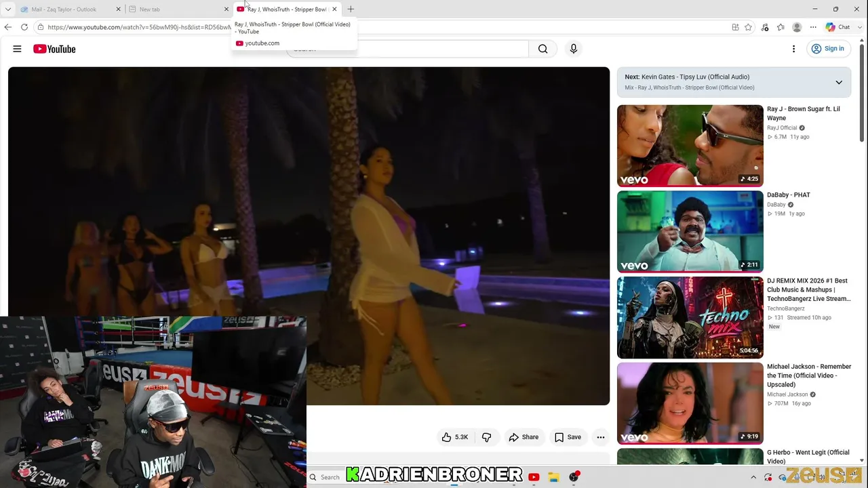The height and width of the screenshot is (488, 868).
Task: Start voice search with the microphone
Action: tap(574, 49)
